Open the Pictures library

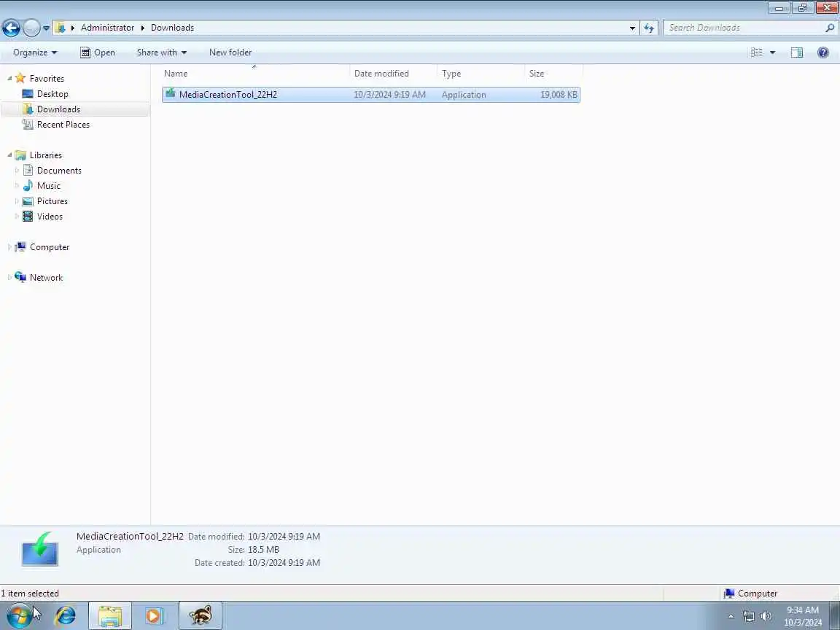click(x=52, y=201)
